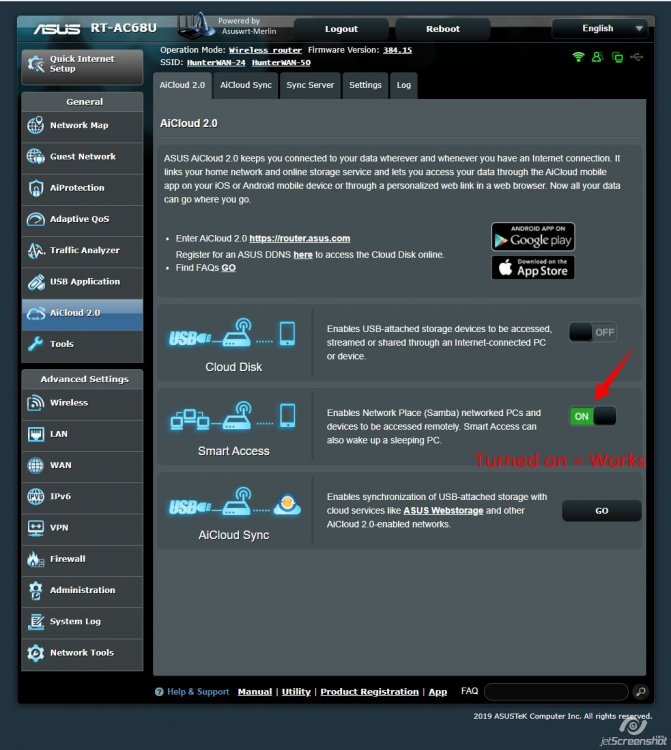Click the ASUS logo in header

coord(56,29)
